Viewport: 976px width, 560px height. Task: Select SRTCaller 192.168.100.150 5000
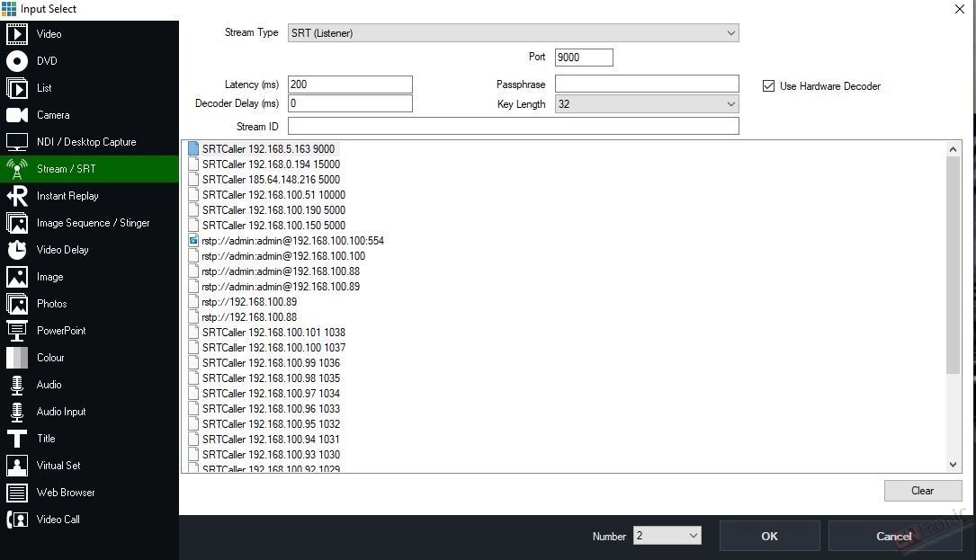273,226
